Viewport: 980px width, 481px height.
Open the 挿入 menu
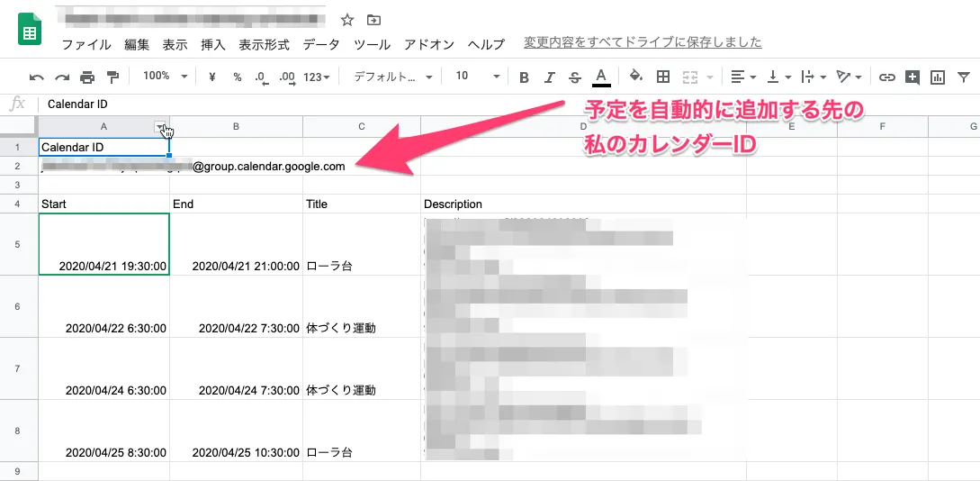click(x=213, y=44)
